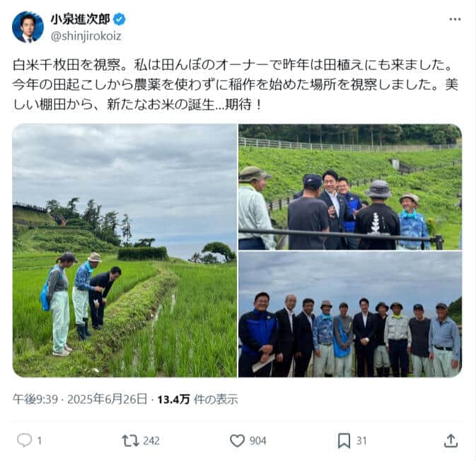Image resolution: width=476 pixels, height=461 pixels.
Task: Click the like count 904
Action: click(257, 440)
